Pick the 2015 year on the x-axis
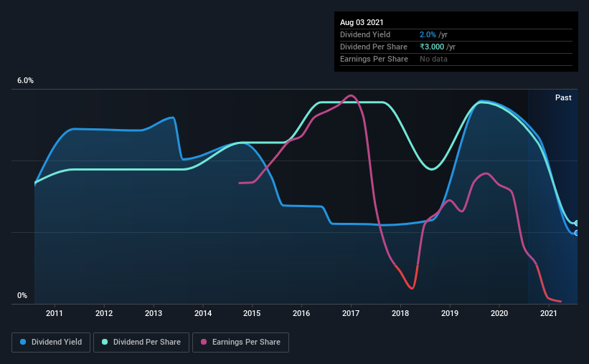 [252, 314]
